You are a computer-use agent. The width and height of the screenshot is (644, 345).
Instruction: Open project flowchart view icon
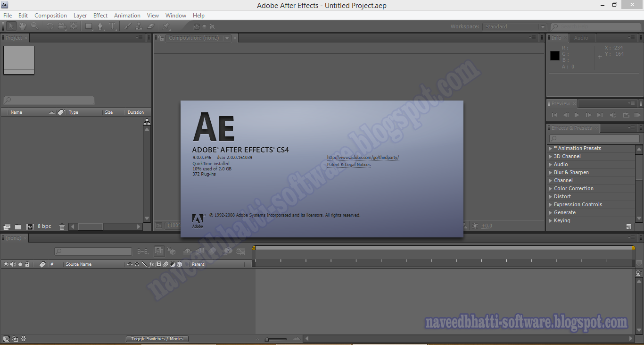[x=147, y=122]
